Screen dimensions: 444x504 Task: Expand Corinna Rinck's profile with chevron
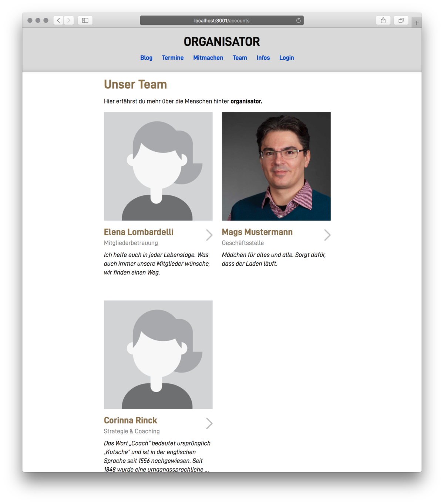209,423
